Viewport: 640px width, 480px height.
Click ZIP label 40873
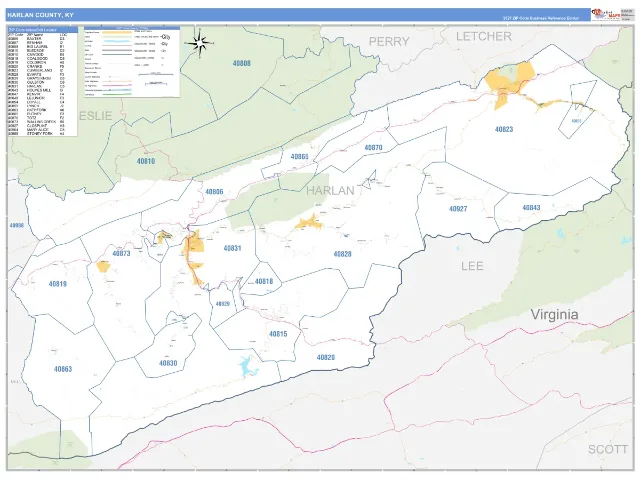pyautogui.click(x=121, y=253)
